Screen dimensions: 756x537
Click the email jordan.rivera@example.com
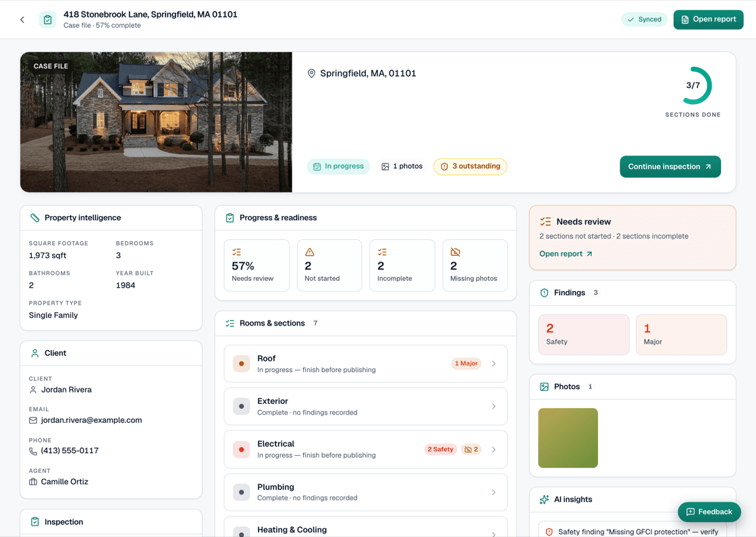click(92, 420)
